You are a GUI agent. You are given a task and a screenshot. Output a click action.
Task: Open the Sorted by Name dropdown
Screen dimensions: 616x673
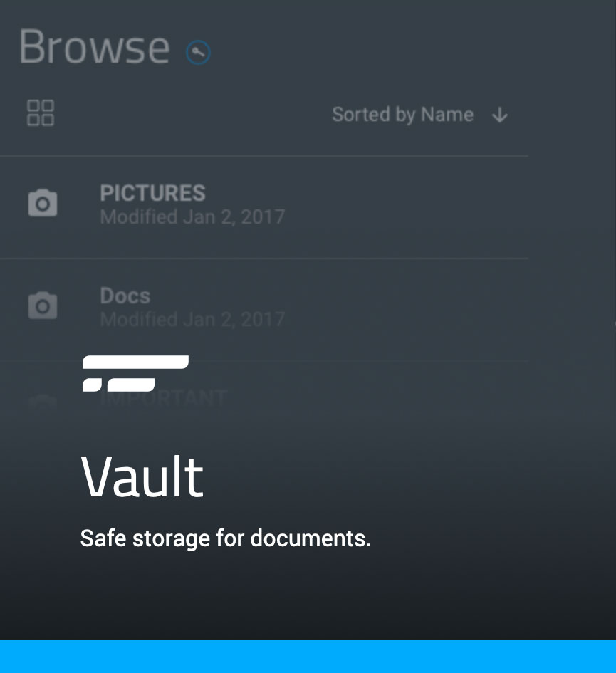coord(402,115)
